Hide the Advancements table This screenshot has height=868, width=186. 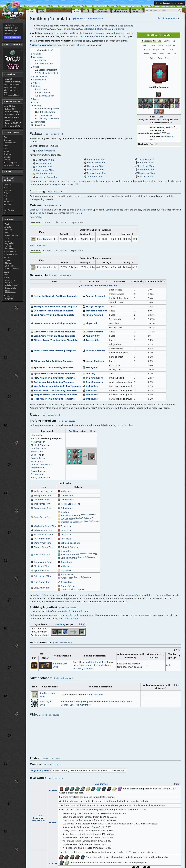177,685
